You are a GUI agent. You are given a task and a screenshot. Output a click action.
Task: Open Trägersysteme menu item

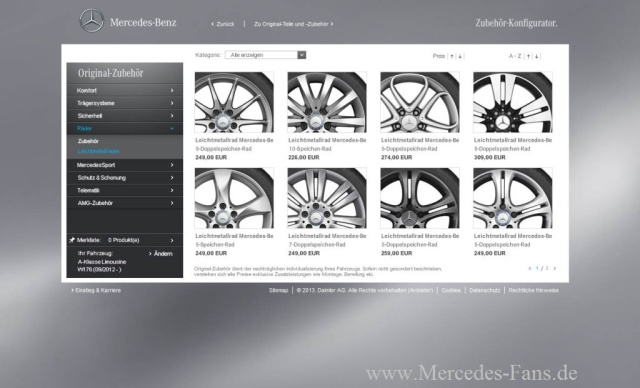click(x=125, y=103)
